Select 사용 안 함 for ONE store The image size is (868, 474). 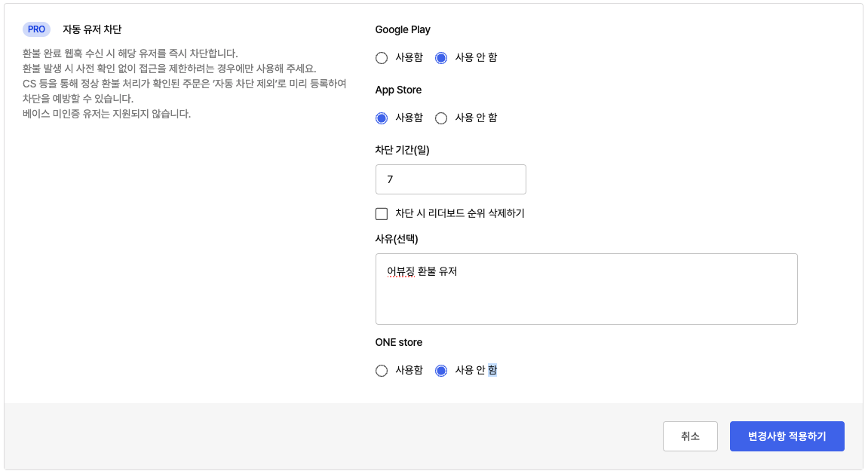440,370
